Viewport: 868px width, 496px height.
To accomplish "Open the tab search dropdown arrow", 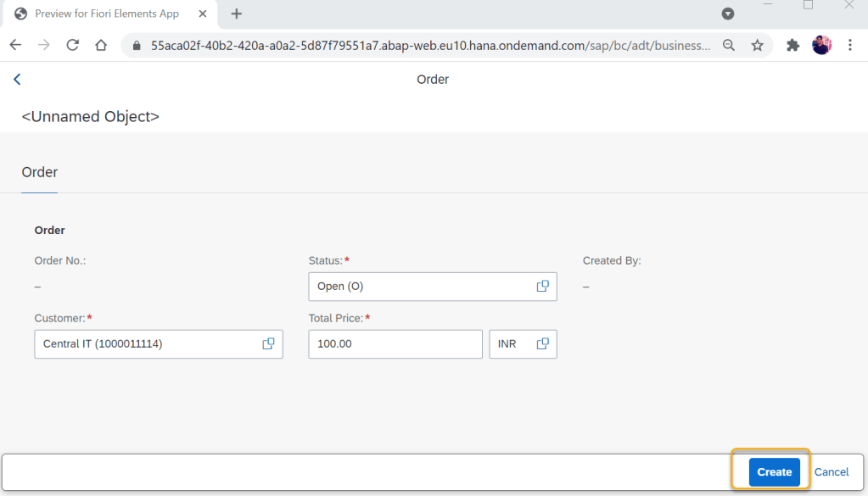I will point(728,14).
